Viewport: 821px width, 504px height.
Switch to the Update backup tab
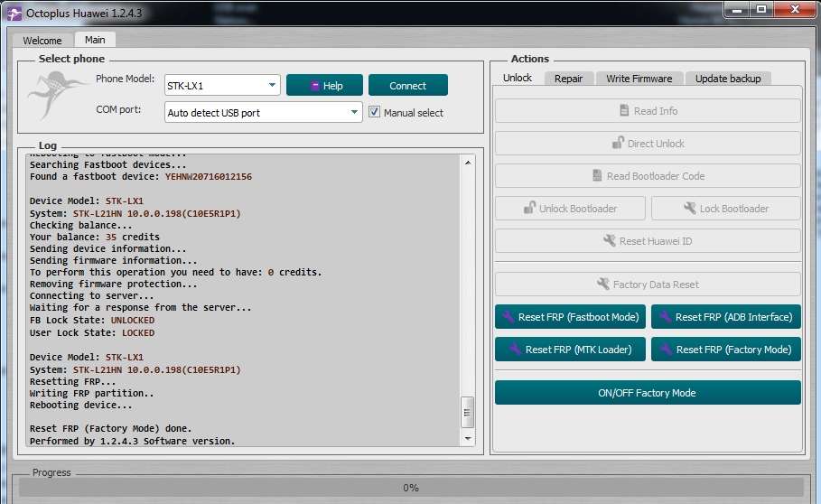728,79
